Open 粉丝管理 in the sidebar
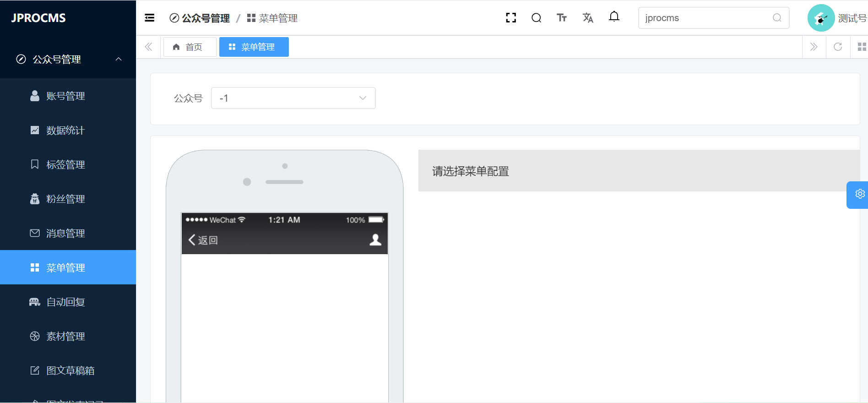The height and width of the screenshot is (403, 868). [x=65, y=199]
